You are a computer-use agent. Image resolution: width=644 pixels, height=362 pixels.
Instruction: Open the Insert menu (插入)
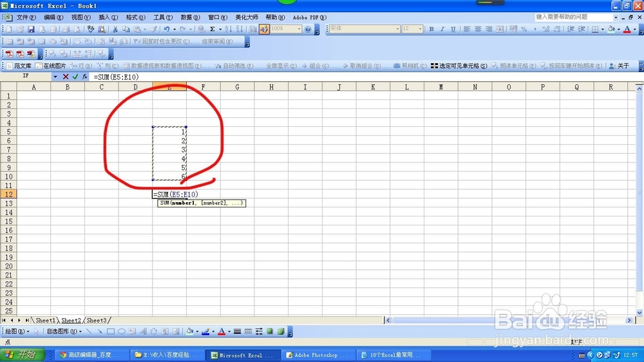[x=108, y=17]
